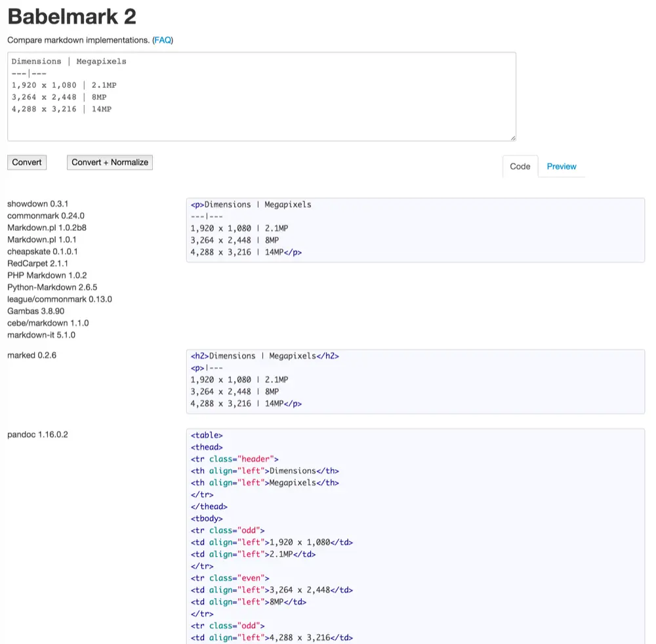Select the commonmark 0.24.0 entry
This screenshot has height=644, width=656.
click(x=46, y=216)
